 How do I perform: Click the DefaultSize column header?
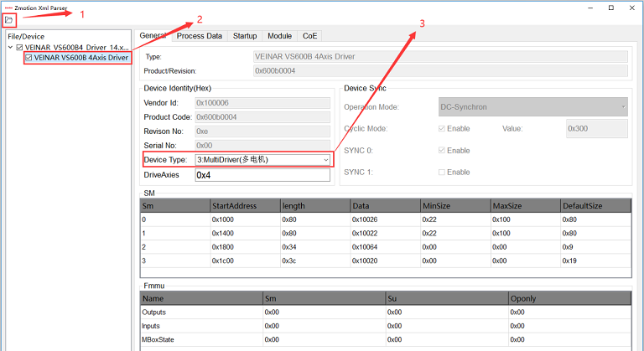[x=596, y=206]
